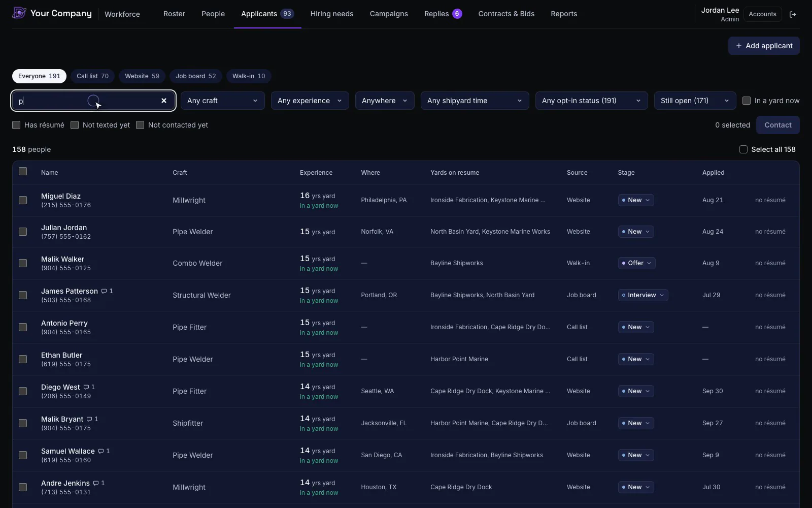Enable the Not contacted yet filter

click(x=140, y=125)
